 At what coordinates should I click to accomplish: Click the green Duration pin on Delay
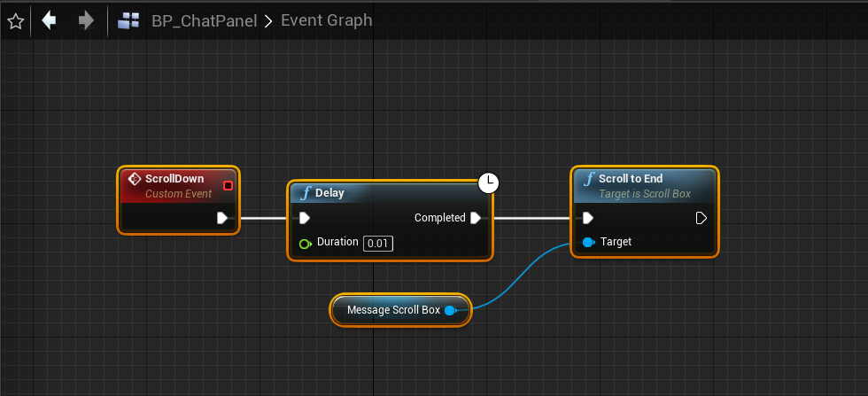pyautogui.click(x=305, y=243)
